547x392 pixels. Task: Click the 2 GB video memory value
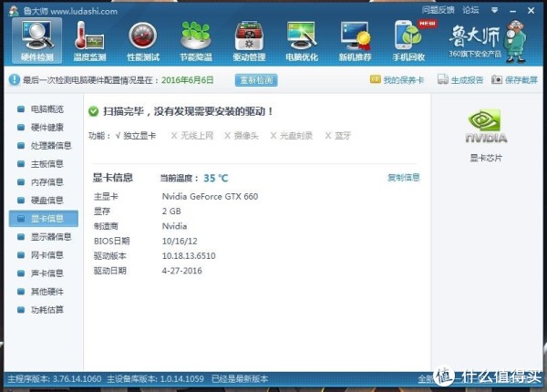(171, 211)
